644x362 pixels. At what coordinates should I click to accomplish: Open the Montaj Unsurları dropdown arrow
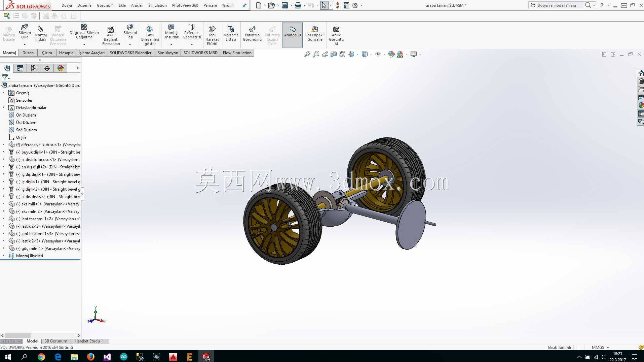171,44
